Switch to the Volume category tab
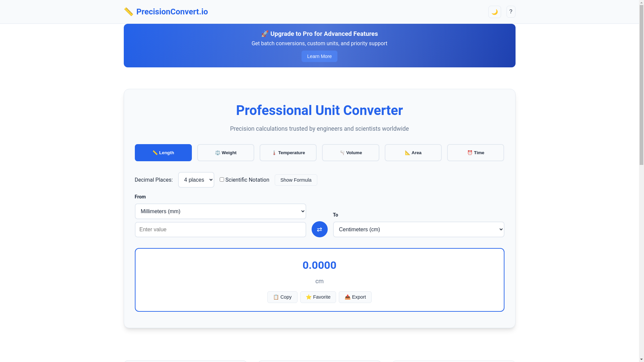 351,153
